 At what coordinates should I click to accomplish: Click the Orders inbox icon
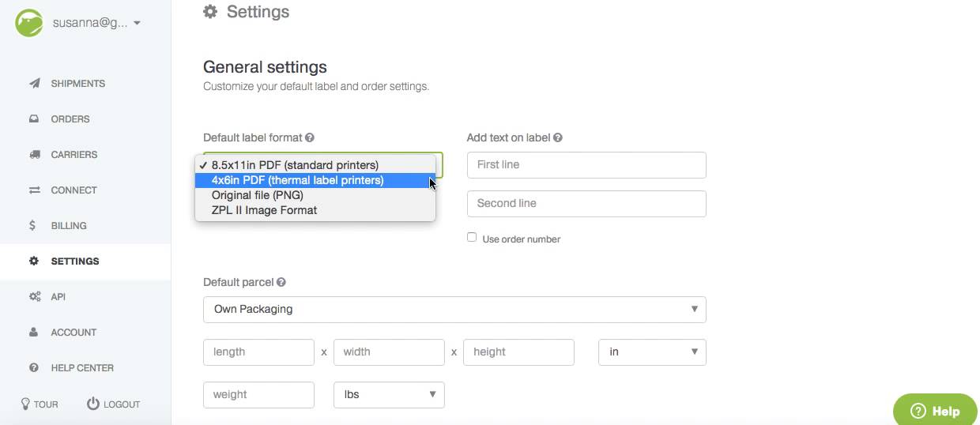[x=34, y=118]
